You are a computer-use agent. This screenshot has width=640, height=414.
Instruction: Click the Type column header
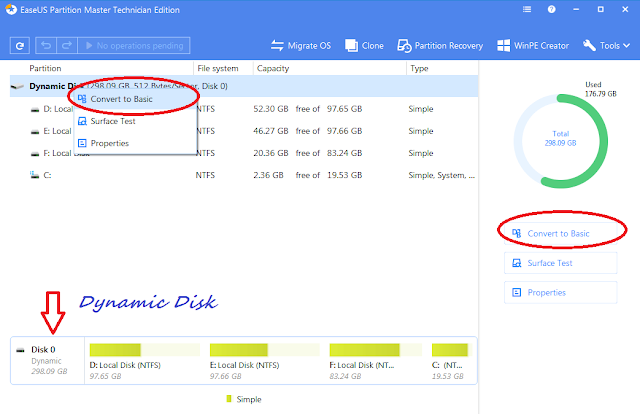[419, 68]
